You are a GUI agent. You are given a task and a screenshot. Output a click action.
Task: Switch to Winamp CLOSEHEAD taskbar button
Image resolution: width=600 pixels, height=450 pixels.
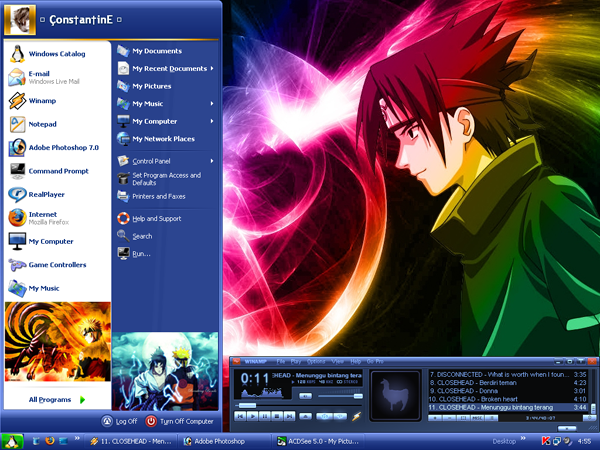(130, 442)
